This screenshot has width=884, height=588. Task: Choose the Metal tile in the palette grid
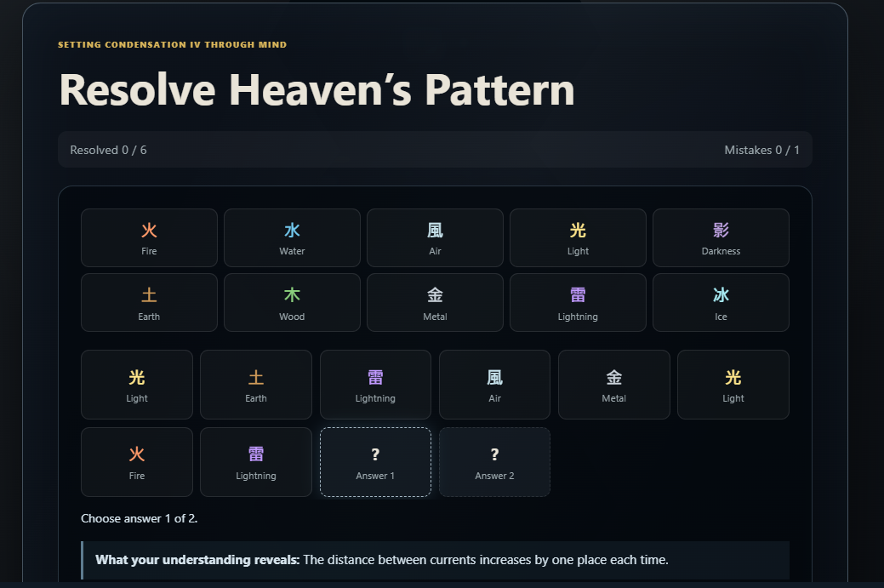[435, 303]
